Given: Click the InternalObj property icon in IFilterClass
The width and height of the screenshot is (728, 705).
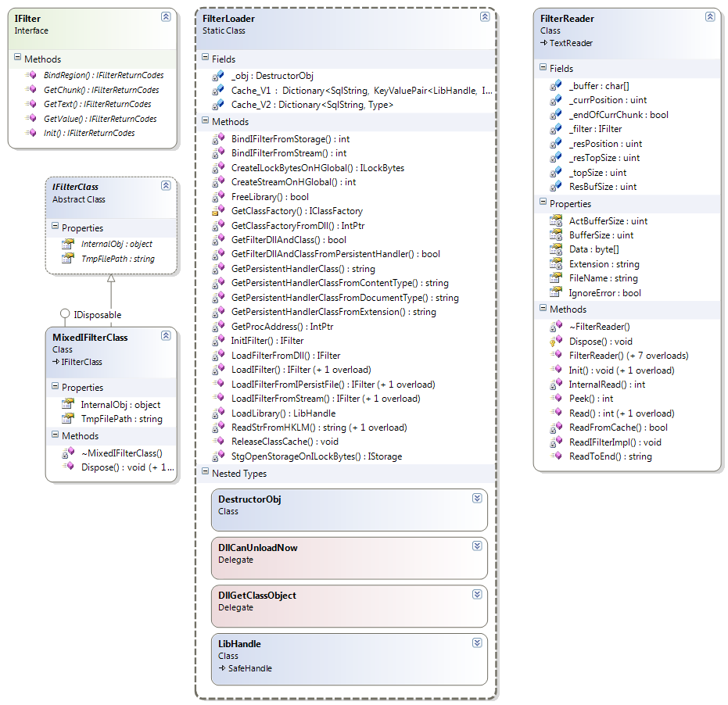Looking at the screenshot, I should pyautogui.click(x=68, y=244).
